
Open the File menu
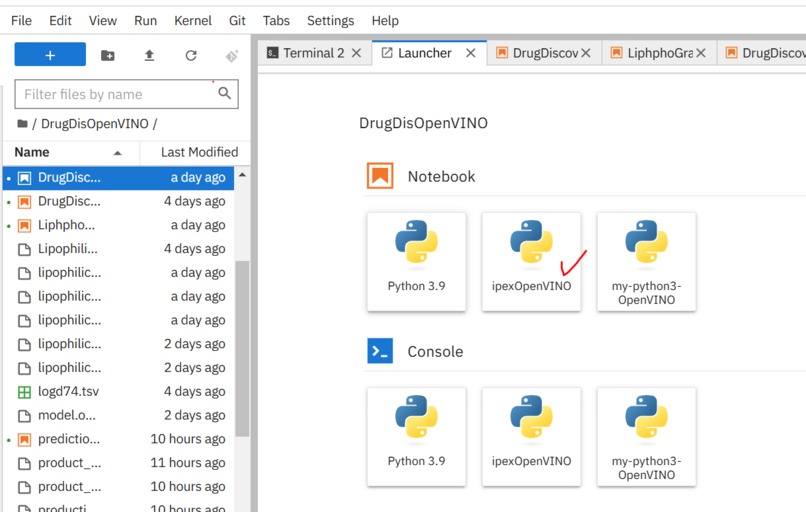coord(21,21)
